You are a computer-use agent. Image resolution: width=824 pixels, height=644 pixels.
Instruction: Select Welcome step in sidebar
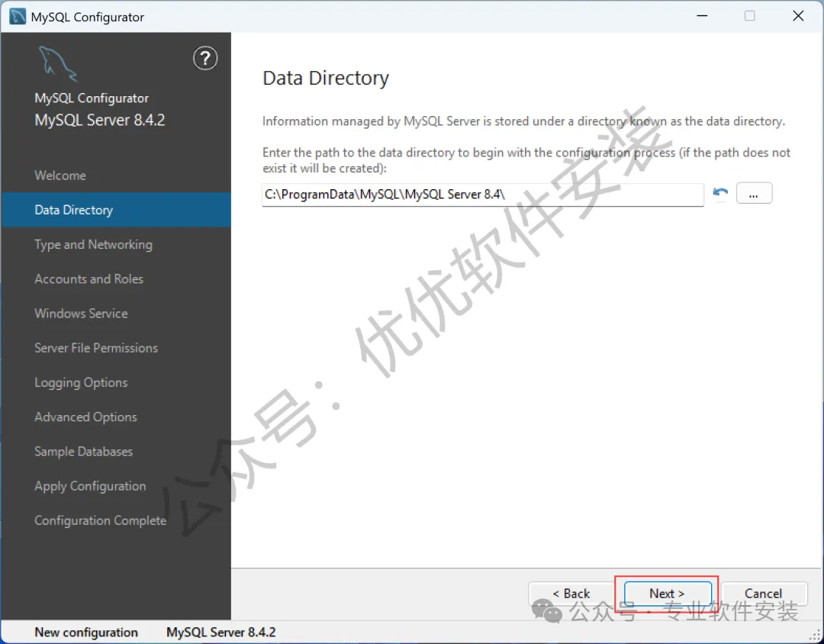pyautogui.click(x=116, y=175)
